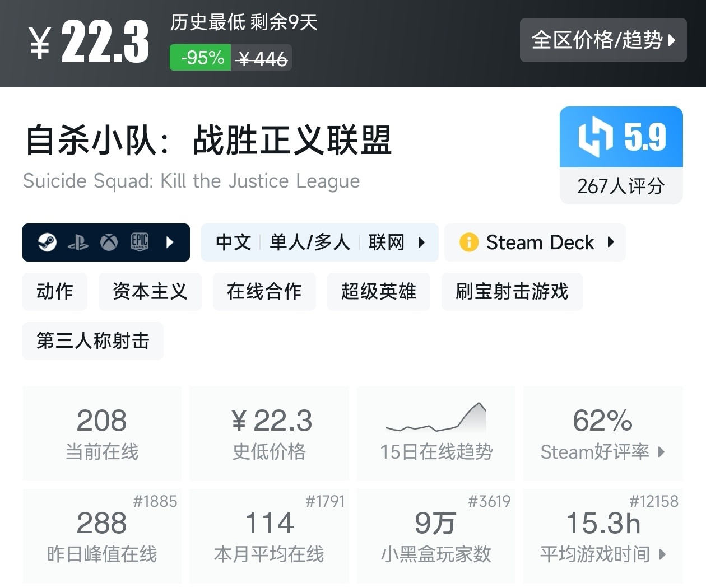Tap the Xbox platform icon
The width and height of the screenshot is (706, 588).
109,242
